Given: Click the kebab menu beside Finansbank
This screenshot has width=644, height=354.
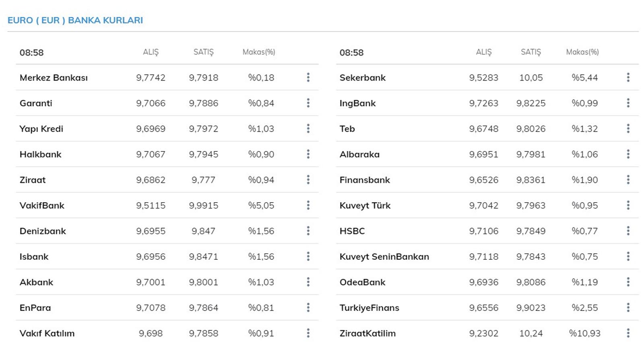Looking at the screenshot, I should 628,180.
